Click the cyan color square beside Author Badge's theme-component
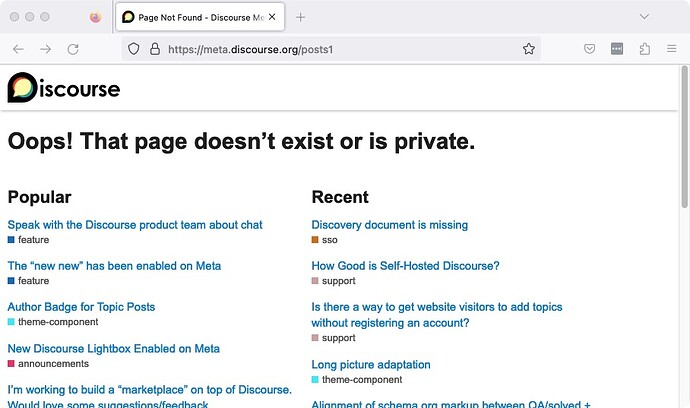This screenshot has width=690, height=408. (x=11, y=322)
